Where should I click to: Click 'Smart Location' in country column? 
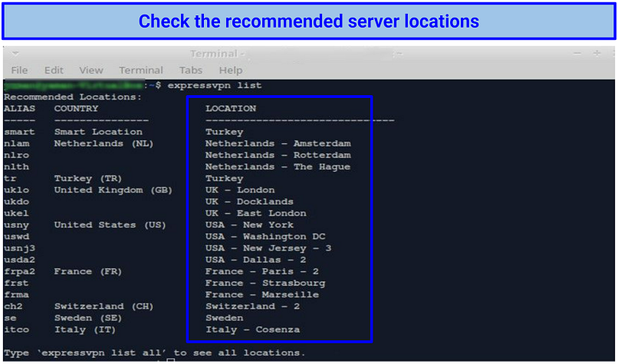(x=98, y=132)
